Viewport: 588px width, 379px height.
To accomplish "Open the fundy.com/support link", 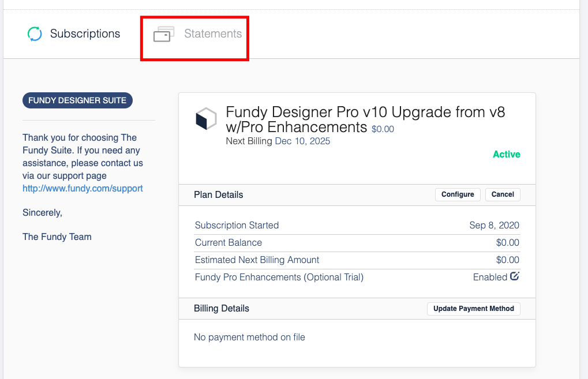I will point(83,188).
